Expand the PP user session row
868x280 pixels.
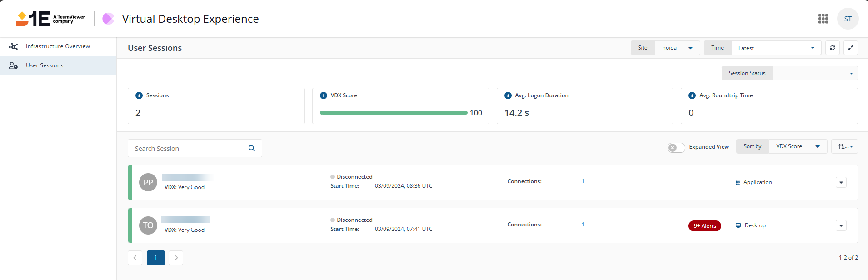pyautogui.click(x=841, y=182)
